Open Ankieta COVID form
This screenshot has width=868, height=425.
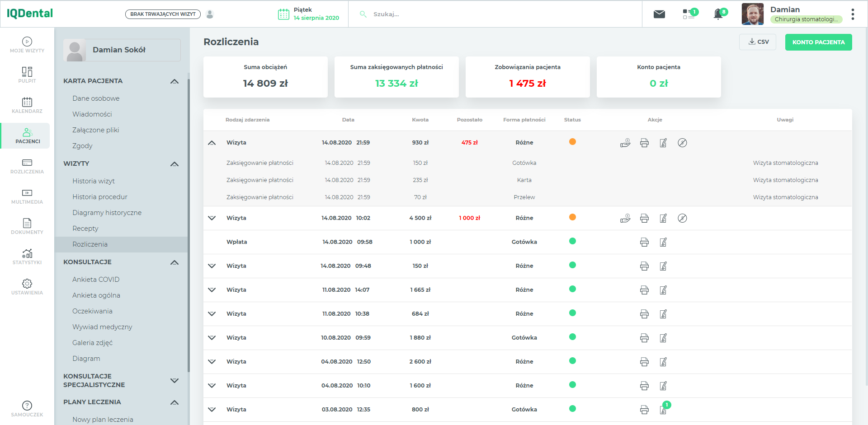96,280
